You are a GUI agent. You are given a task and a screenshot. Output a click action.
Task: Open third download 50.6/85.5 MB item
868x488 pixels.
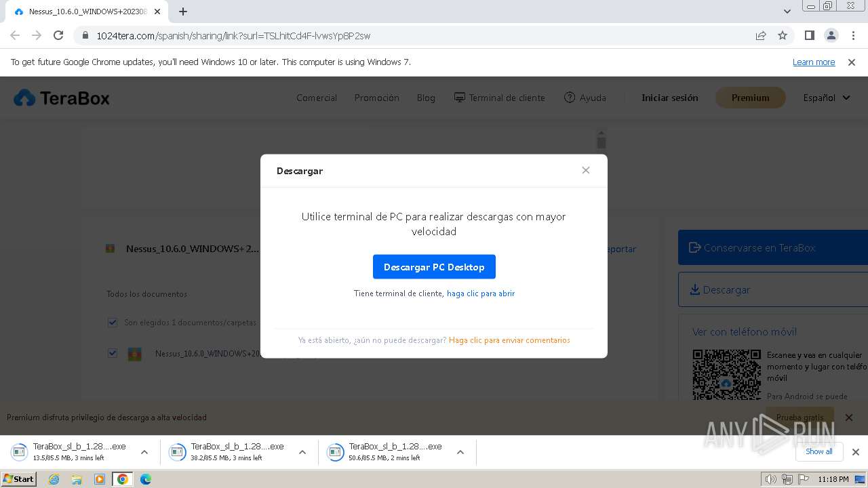(x=387, y=452)
